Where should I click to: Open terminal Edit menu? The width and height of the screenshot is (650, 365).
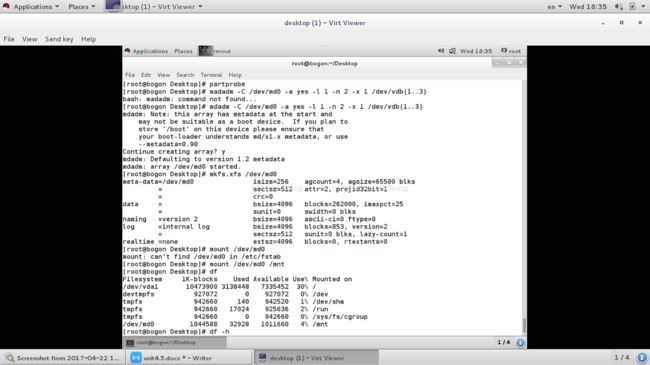[146, 75]
